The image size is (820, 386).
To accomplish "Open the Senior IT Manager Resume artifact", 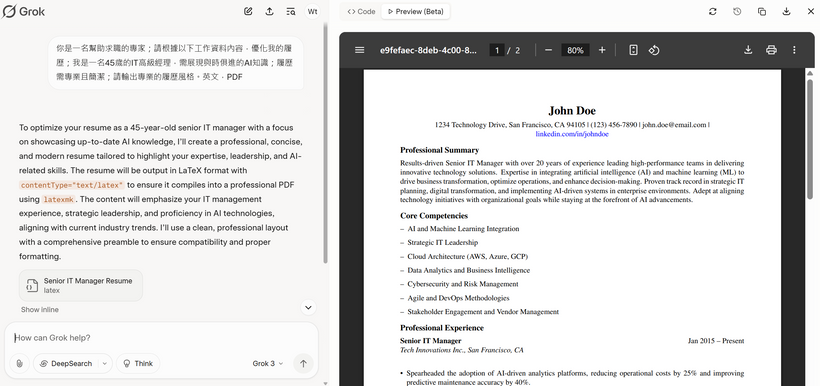I will click(x=81, y=285).
